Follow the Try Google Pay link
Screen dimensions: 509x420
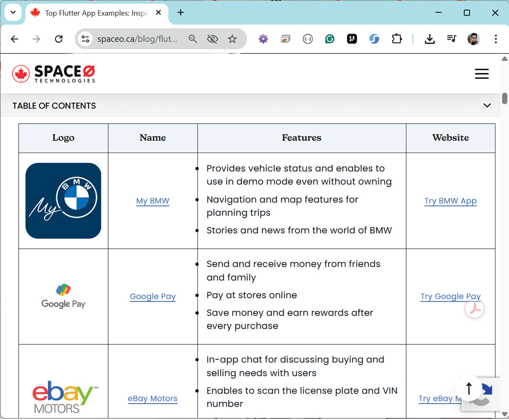pos(450,296)
